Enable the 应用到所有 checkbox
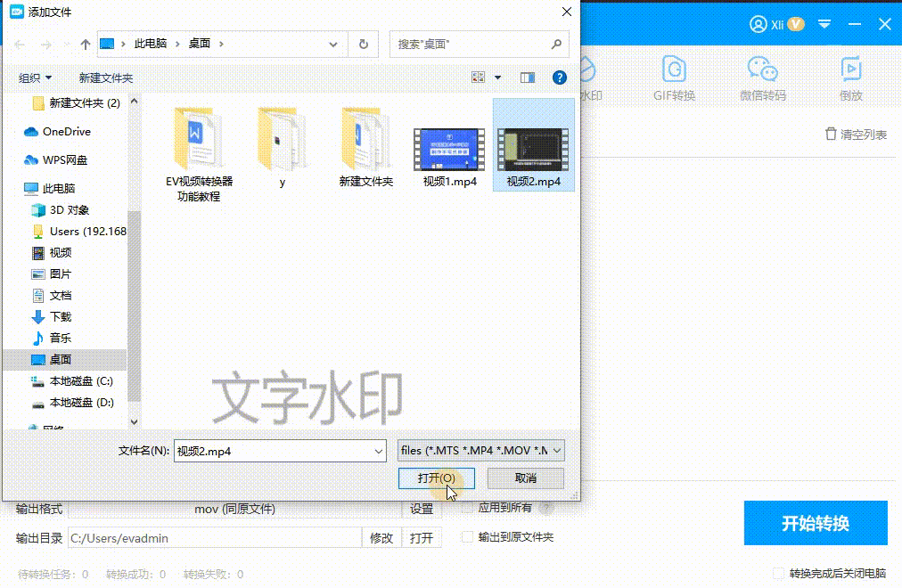The width and height of the screenshot is (902, 588). 468,508
